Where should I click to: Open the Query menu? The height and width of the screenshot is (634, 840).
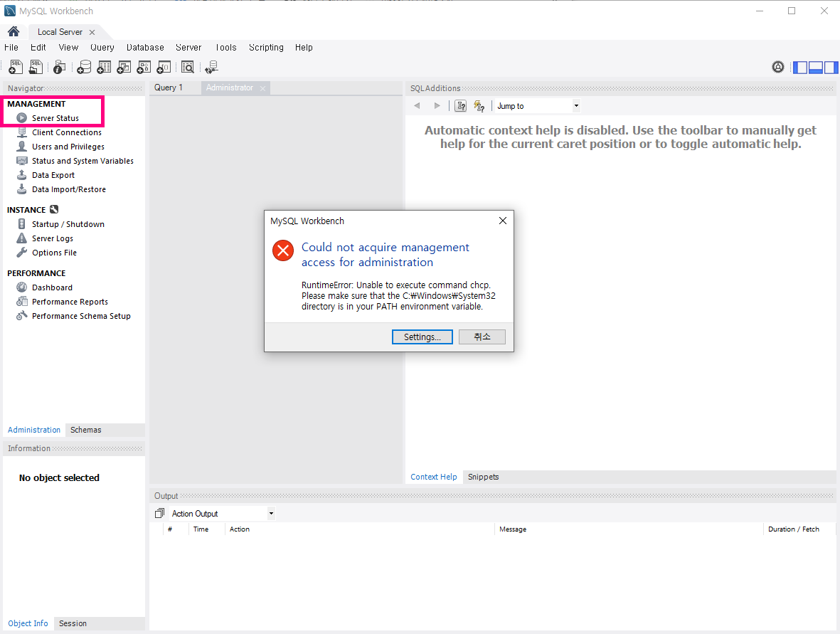(x=102, y=47)
